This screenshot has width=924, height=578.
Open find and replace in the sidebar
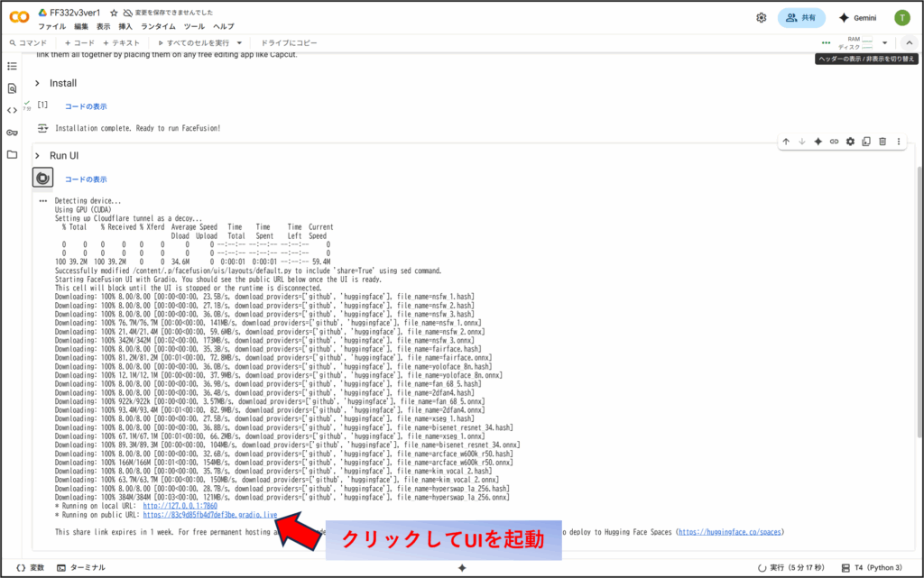coord(12,88)
